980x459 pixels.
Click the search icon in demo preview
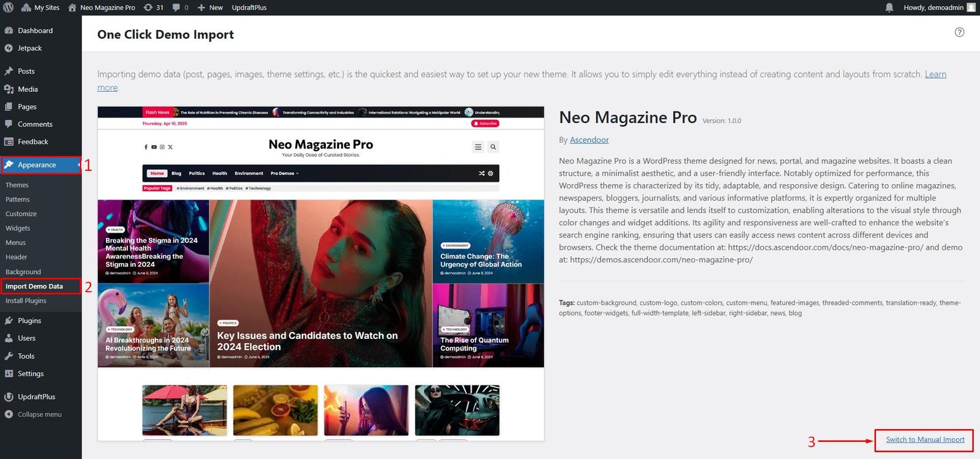(493, 147)
